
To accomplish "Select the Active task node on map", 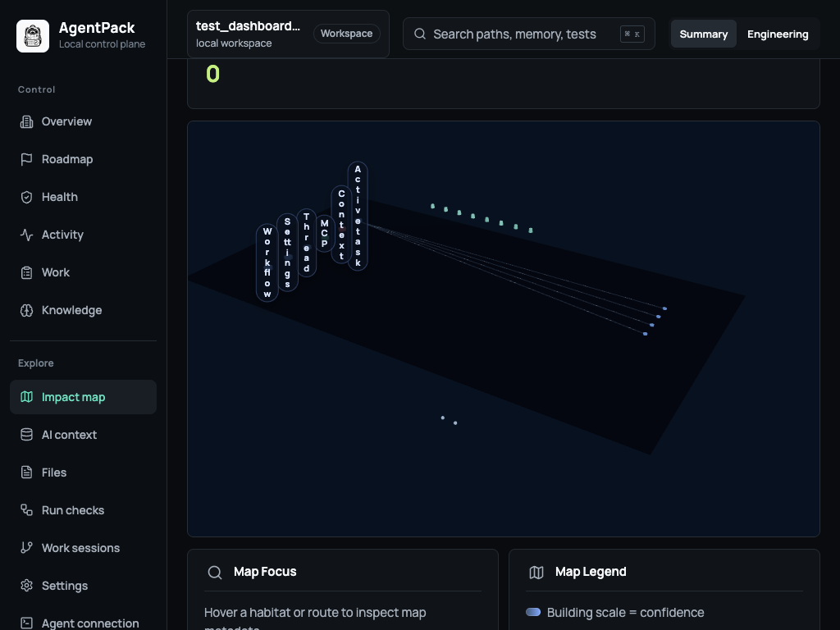I will 358,216.
